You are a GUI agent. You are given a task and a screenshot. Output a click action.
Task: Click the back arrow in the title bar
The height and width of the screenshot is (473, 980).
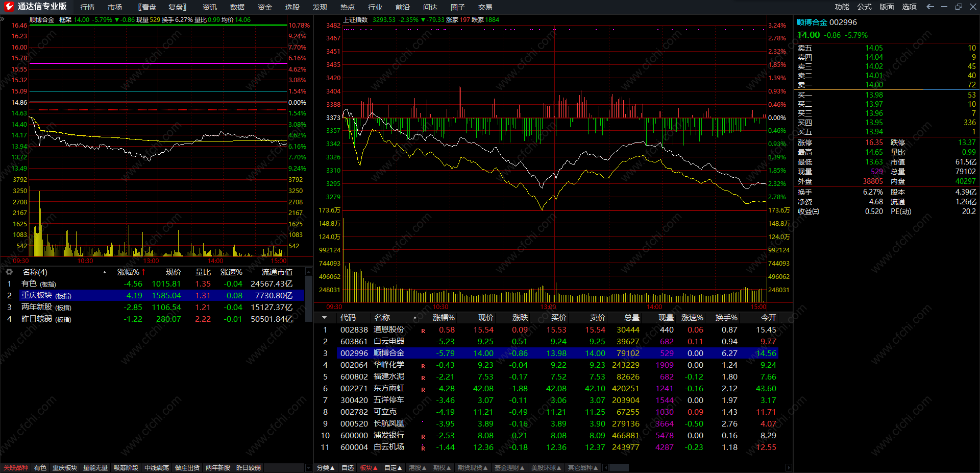(930, 7)
